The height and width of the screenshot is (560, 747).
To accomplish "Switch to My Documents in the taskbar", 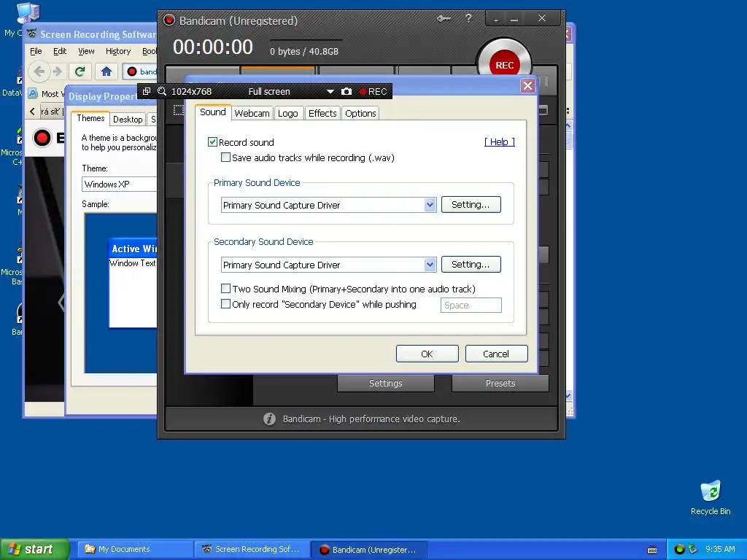I will pos(136,550).
